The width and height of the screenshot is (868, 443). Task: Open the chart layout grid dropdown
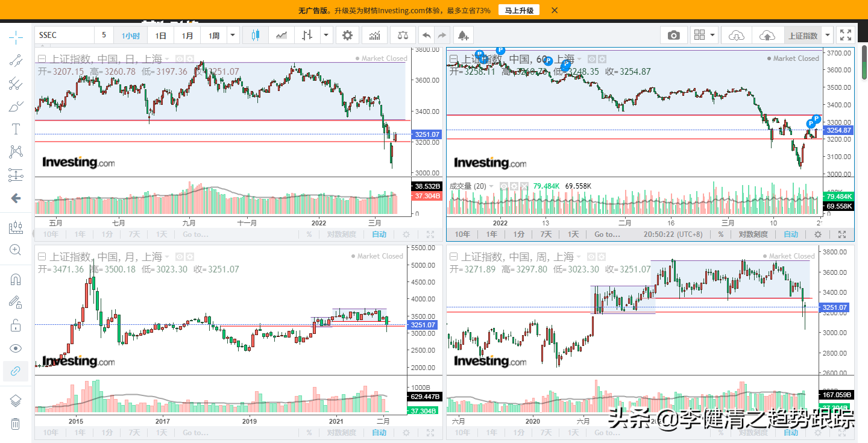pyautogui.click(x=704, y=36)
